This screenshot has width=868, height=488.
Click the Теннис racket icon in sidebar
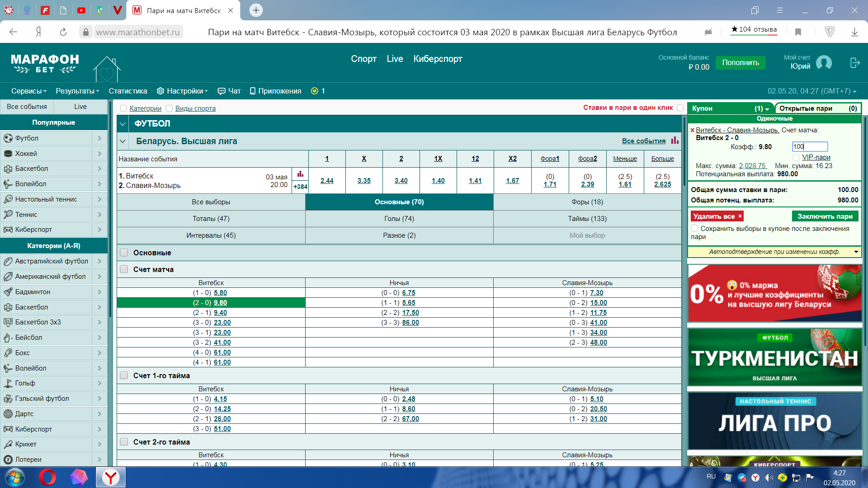coord(8,215)
